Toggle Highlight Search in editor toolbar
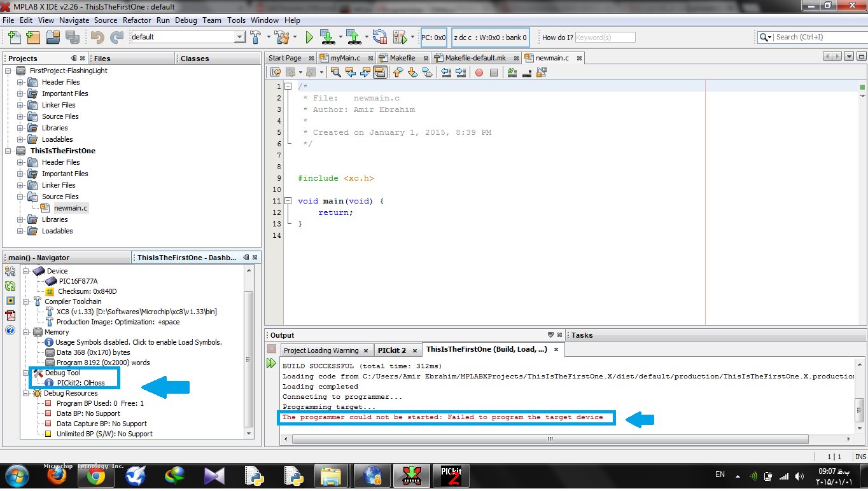 (380, 73)
